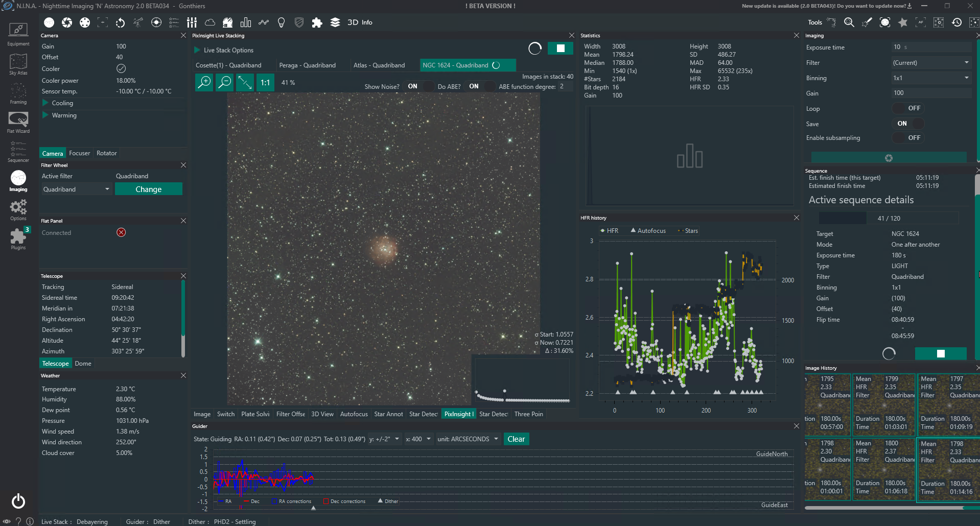Stop the live stacking with the stop button
Image resolution: width=980 pixels, height=526 pixels.
click(560, 49)
